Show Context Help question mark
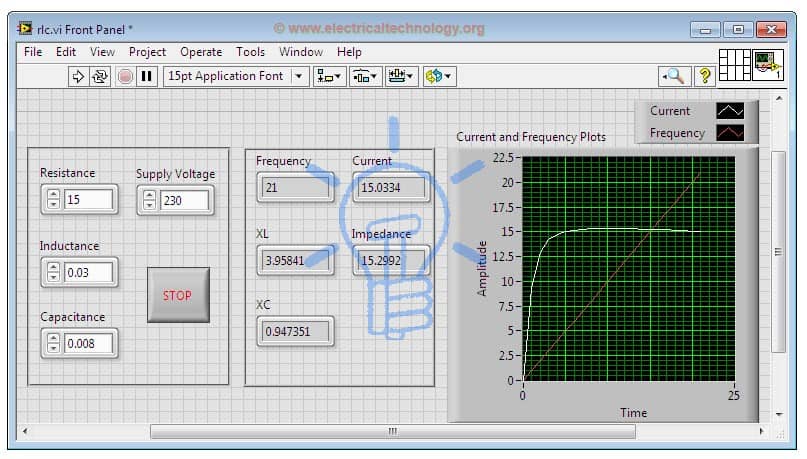807x459 pixels. coord(705,77)
